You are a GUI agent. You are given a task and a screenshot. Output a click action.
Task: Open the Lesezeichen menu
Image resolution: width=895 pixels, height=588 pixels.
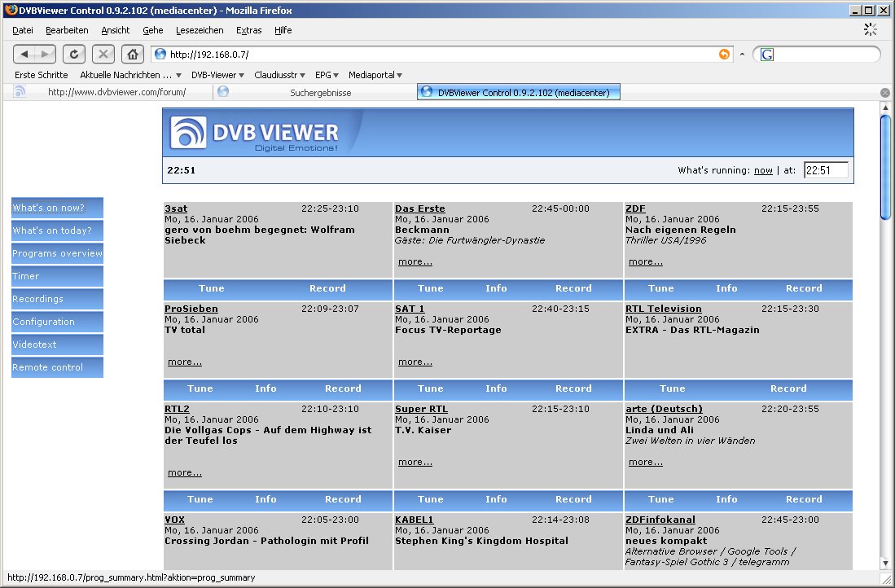tap(200, 30)
